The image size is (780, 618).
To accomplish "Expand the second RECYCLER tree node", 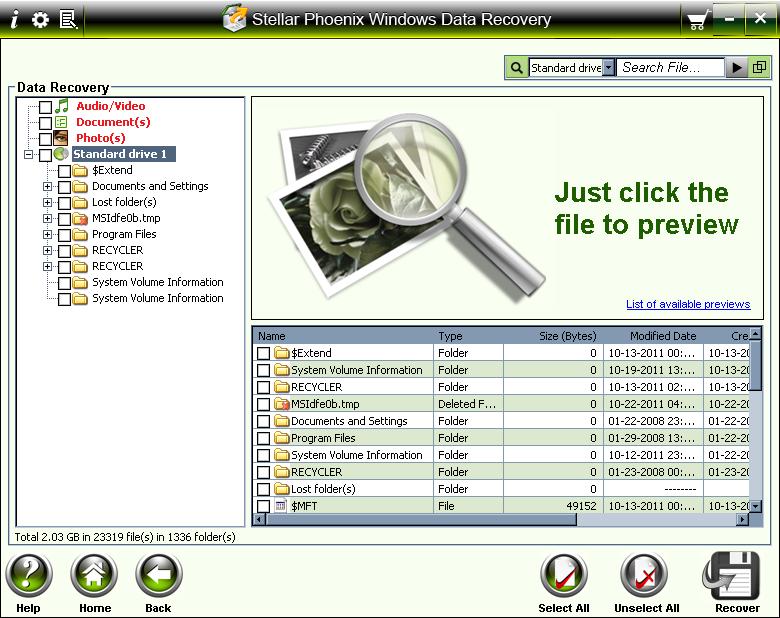I will click(x=47, y=266).
